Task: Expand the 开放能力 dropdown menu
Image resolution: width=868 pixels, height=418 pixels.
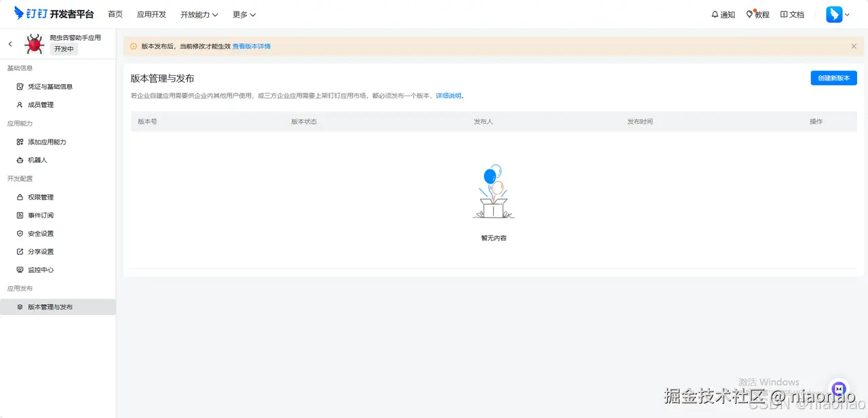Action: pyautogui.click(x=199, y=14)
